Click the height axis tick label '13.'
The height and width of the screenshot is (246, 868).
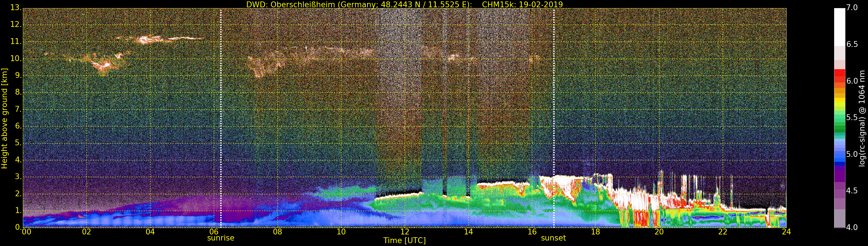click(16, 8)
